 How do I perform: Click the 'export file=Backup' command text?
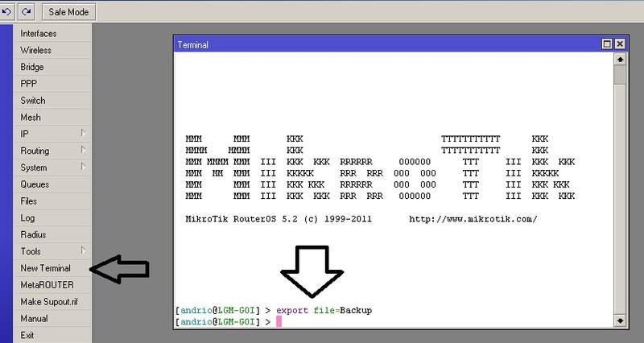coord(324,311)
